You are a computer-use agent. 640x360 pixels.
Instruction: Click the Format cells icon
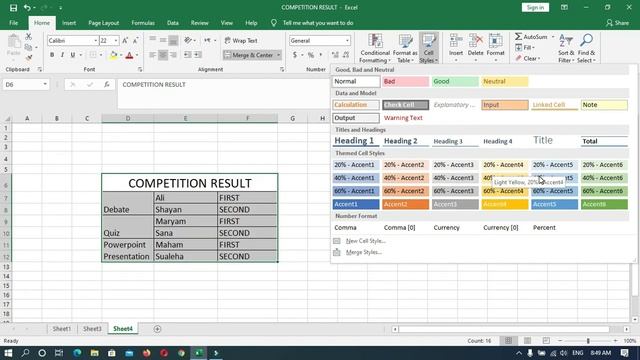coord(496,41)
